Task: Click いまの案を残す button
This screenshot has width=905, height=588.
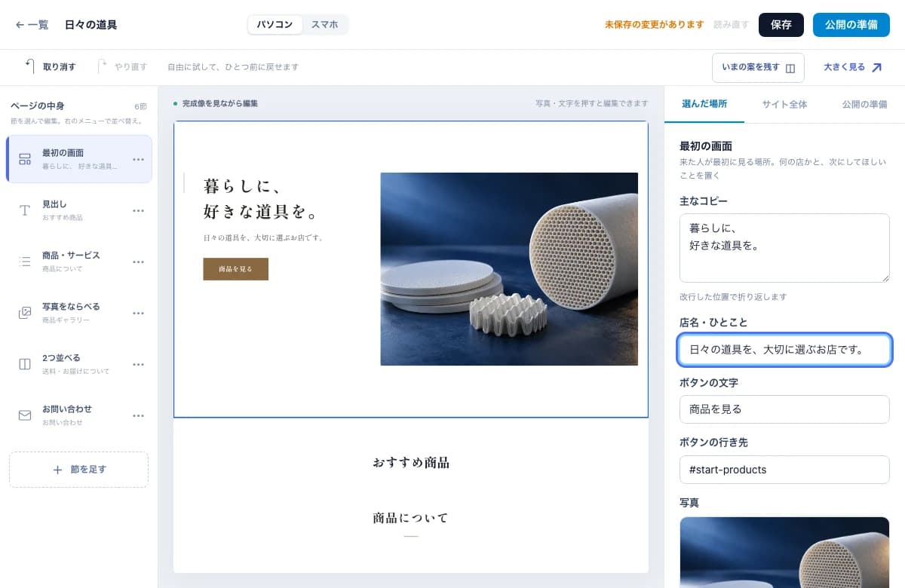Action: coord(758,67)
